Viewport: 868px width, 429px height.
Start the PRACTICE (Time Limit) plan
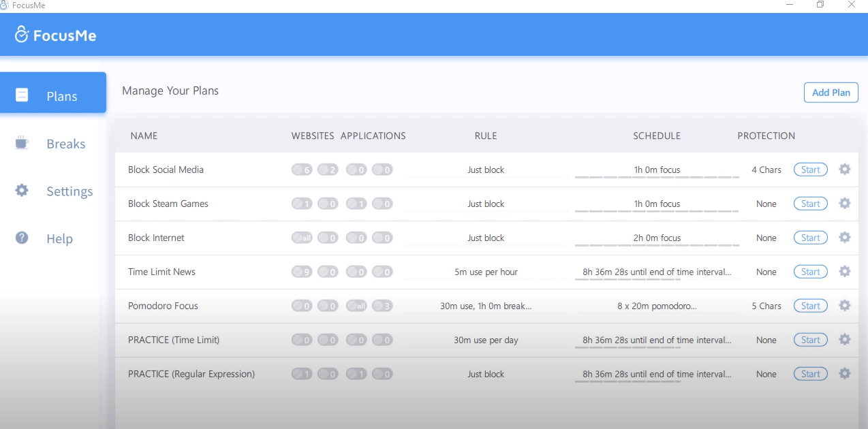[x=811, y=340]
